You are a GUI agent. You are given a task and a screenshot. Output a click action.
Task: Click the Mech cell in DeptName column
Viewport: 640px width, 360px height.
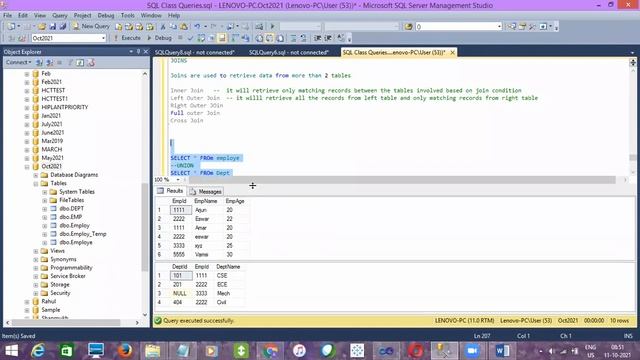pyautogui.click(x=229, y=293)
